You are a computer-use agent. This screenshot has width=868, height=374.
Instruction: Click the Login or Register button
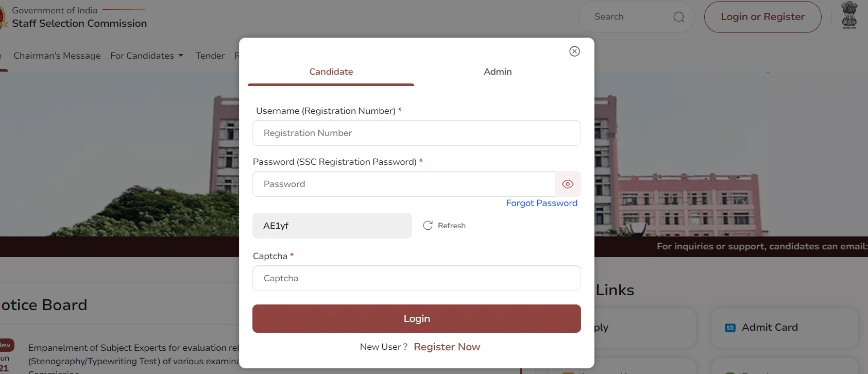click(762, 17)
